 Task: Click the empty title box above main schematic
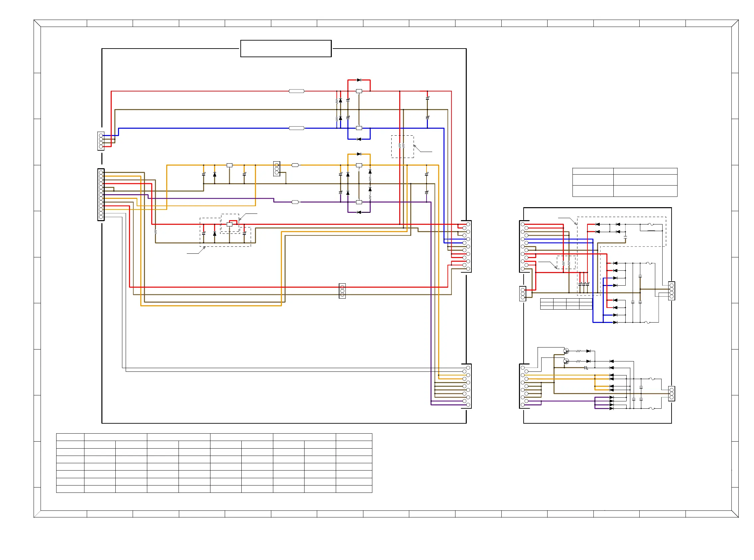click(286, 49)
